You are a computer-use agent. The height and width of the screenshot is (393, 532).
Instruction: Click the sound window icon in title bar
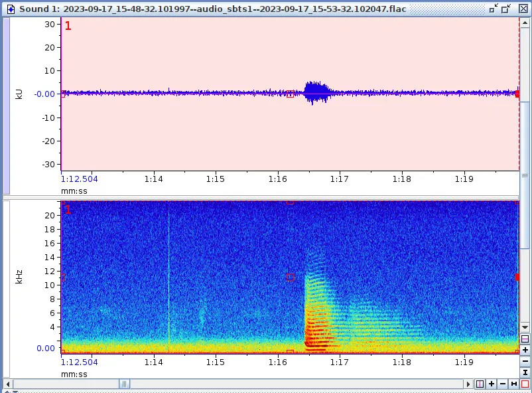click(x=10, y=9)
